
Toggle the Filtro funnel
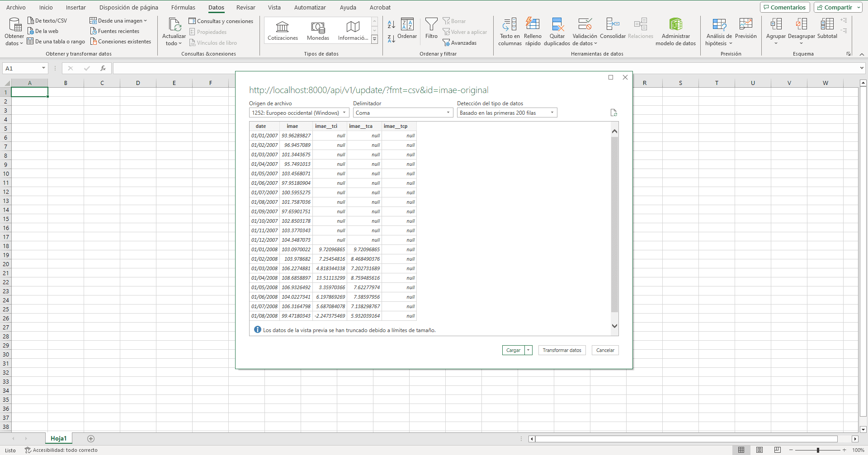431,29
